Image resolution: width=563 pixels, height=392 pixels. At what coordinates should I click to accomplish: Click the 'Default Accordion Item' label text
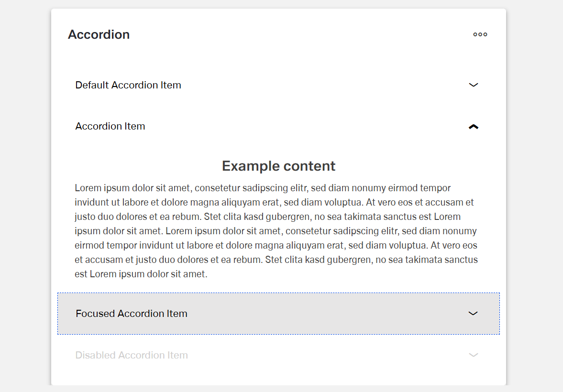point(128,85)
